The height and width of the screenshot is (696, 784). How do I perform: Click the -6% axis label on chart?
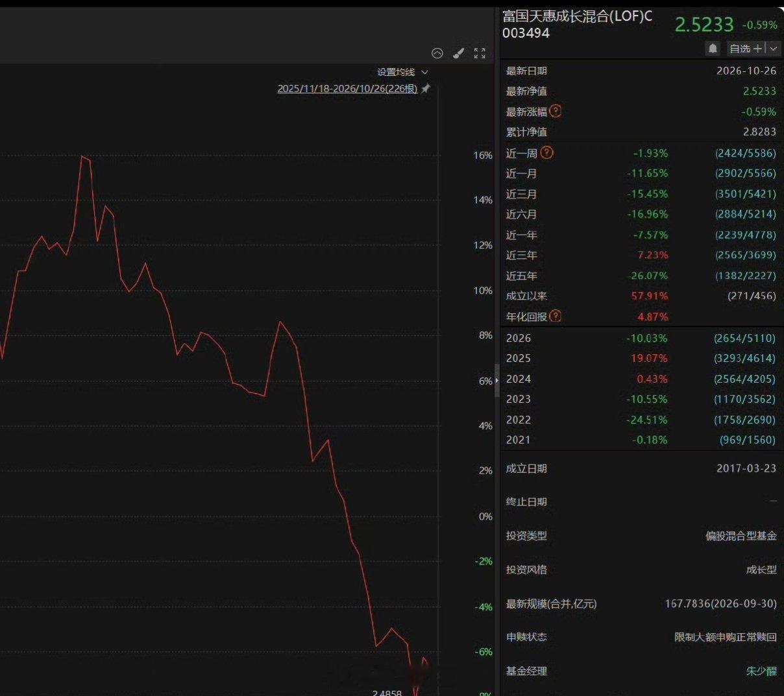(484, 652)
